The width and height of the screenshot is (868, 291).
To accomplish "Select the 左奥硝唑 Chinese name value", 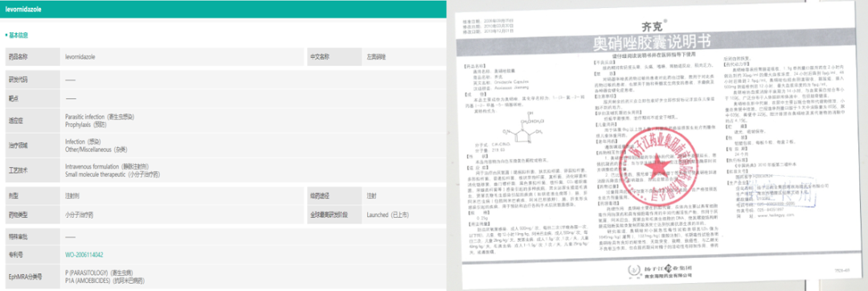I will 376,56.
